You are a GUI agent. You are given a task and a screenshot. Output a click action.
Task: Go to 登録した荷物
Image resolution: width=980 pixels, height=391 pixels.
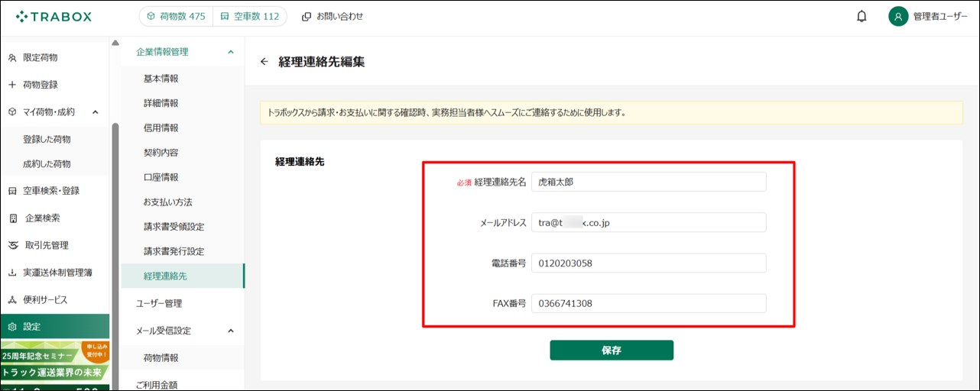coord(47,139)
